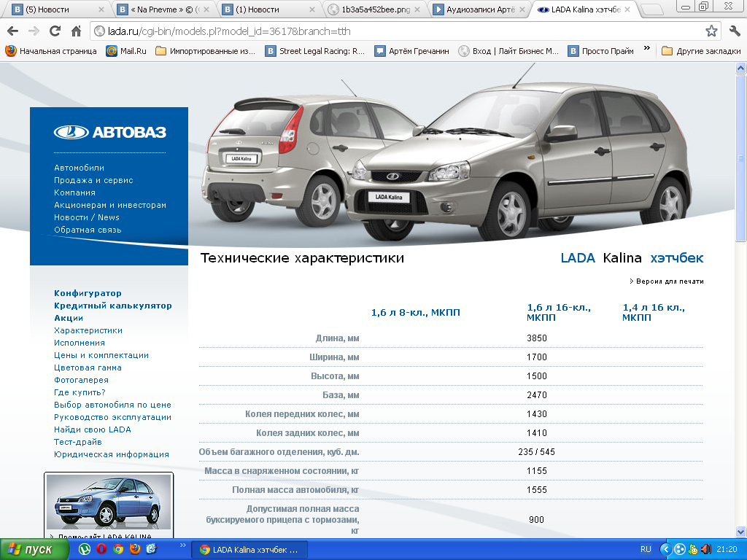Screen dimensions: 747x560
Task: Click the blue Kalina promo thumbnail
Action: click(x=109, y=502)
